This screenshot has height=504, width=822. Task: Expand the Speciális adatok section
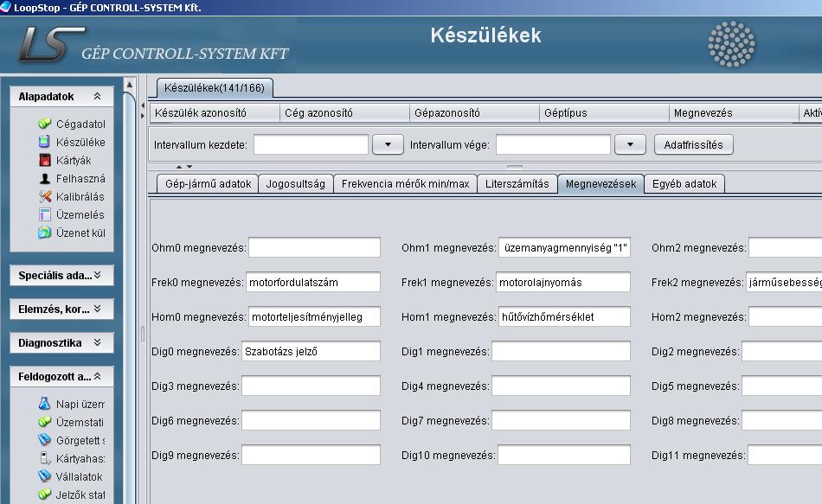[x=97, y=276]
